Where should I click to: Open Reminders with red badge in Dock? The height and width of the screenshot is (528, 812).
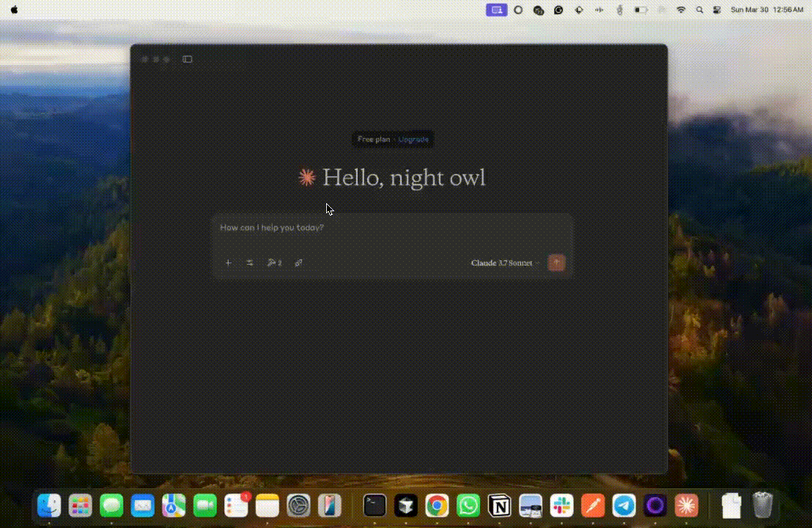click(x=236, y=505)
